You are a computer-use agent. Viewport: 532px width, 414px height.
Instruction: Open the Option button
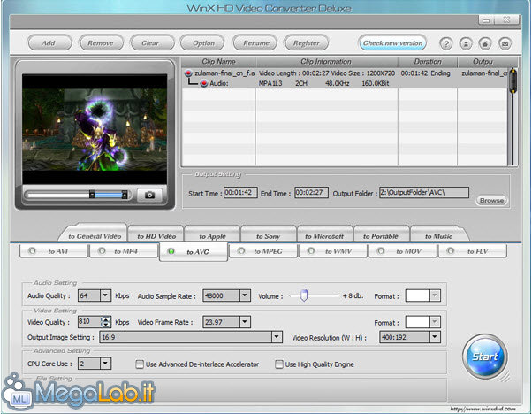click(x=203, y=43)
